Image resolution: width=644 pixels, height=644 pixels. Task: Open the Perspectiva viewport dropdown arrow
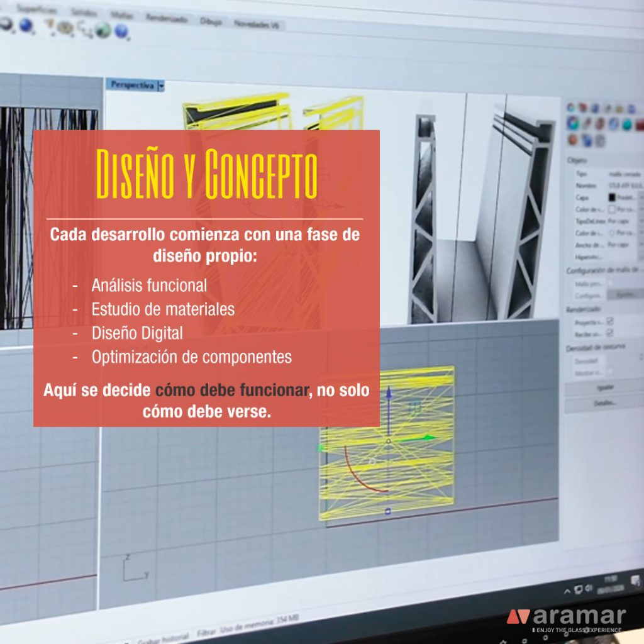tap(161, 86)
